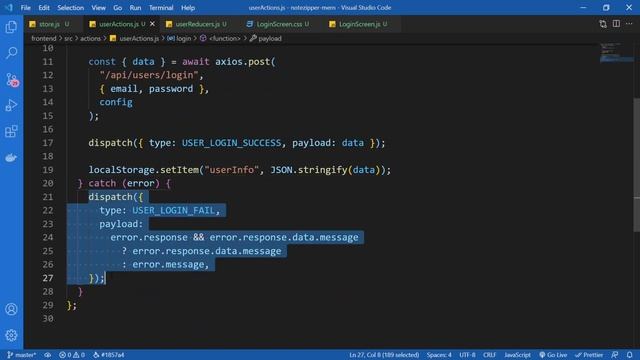
Task: Click the #1857a4 status bar item
Action: [109, 355]
